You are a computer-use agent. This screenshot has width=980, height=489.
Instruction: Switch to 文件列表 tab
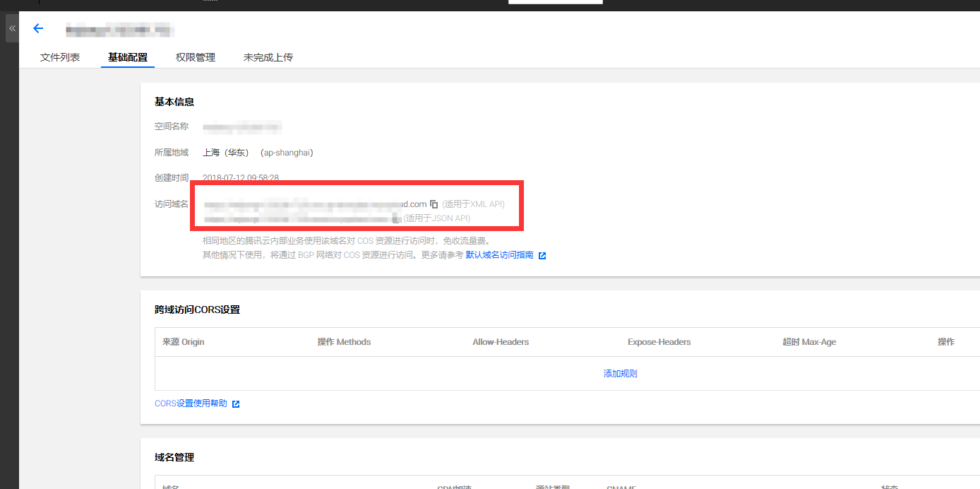[x=60, y=57]
